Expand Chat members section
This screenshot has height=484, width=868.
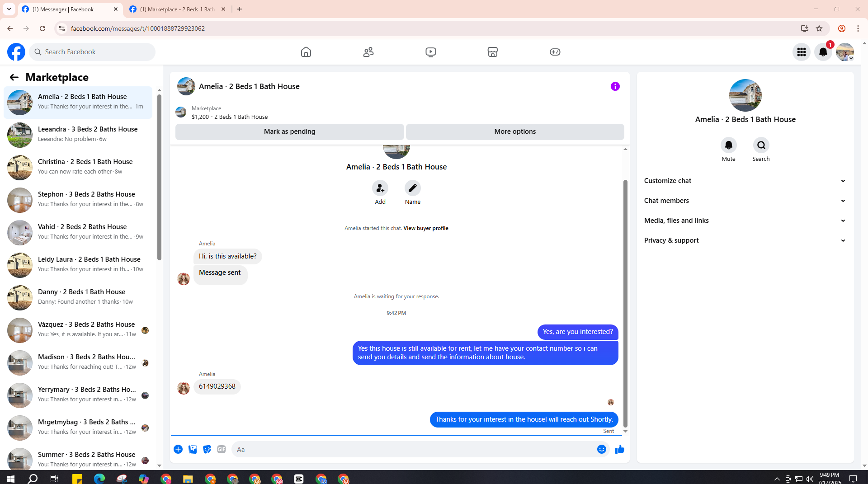click(745, 201)
